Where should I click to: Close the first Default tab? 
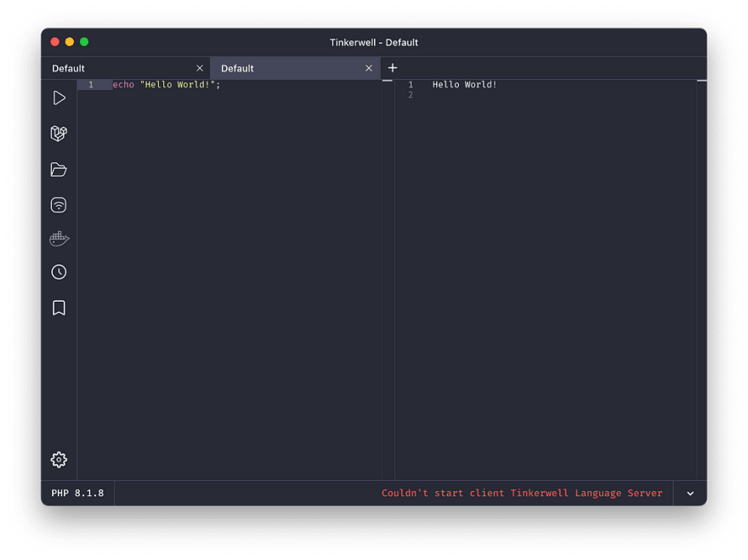(x=200, y=68)
